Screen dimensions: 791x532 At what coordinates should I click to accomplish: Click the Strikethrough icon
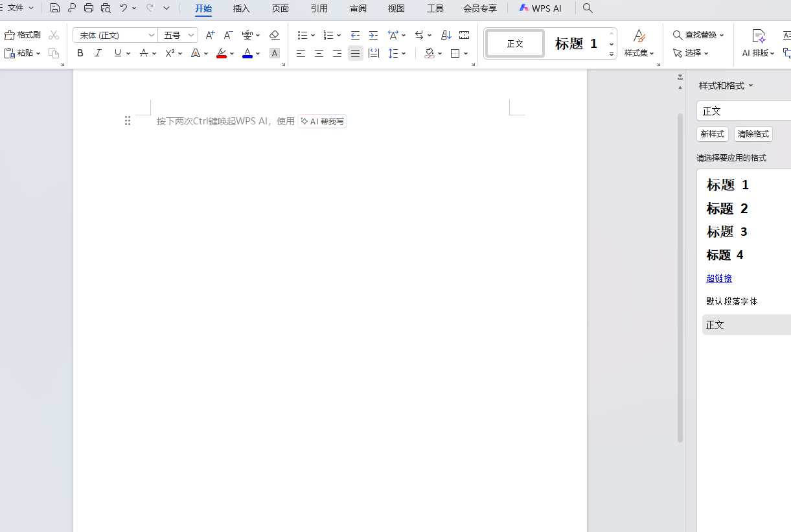(144, 53)
